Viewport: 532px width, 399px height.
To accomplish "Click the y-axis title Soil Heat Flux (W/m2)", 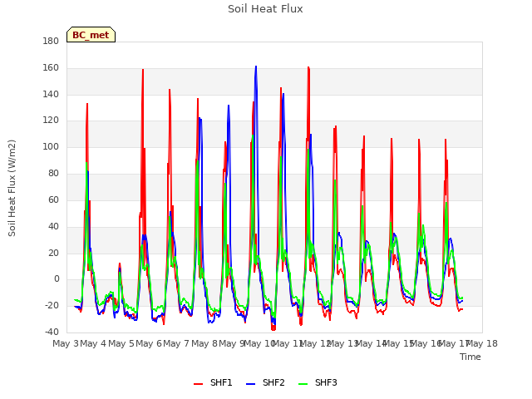I will coord(12,188).
